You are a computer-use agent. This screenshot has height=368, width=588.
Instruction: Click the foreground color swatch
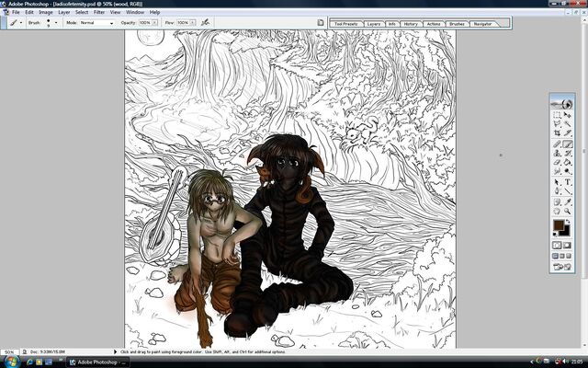[x=559, y=225]
